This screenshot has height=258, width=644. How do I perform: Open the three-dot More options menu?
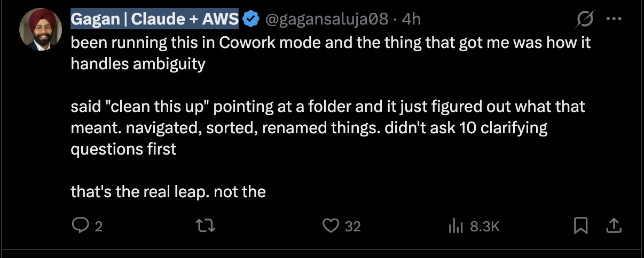tap(612, 19)
